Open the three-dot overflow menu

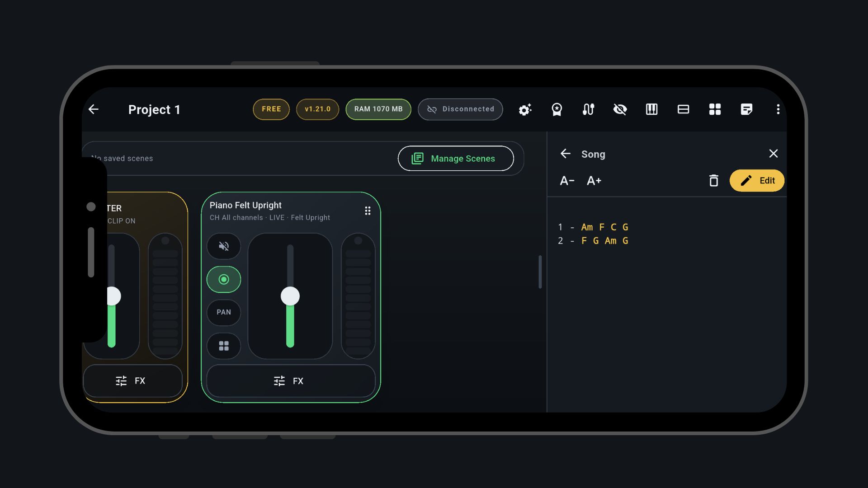778,109
